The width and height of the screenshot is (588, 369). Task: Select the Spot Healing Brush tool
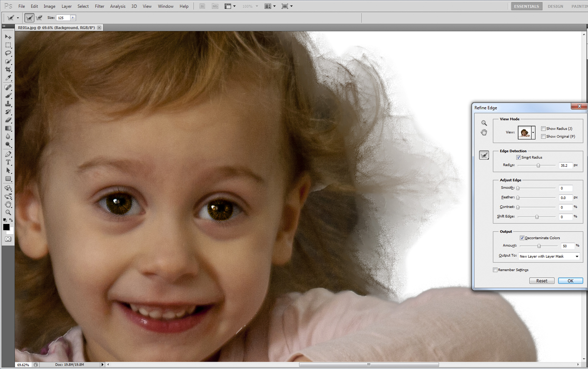(8, 87)
